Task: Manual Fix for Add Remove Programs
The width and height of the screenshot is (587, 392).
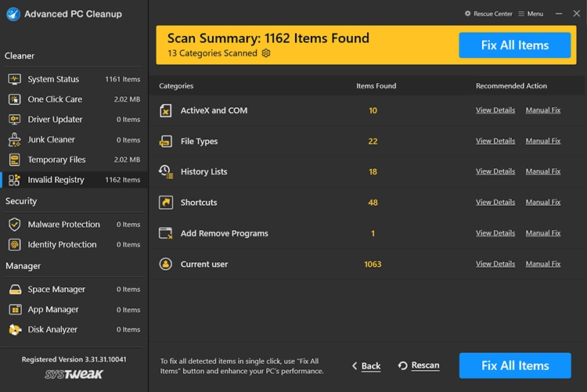Action: point(543,233)
